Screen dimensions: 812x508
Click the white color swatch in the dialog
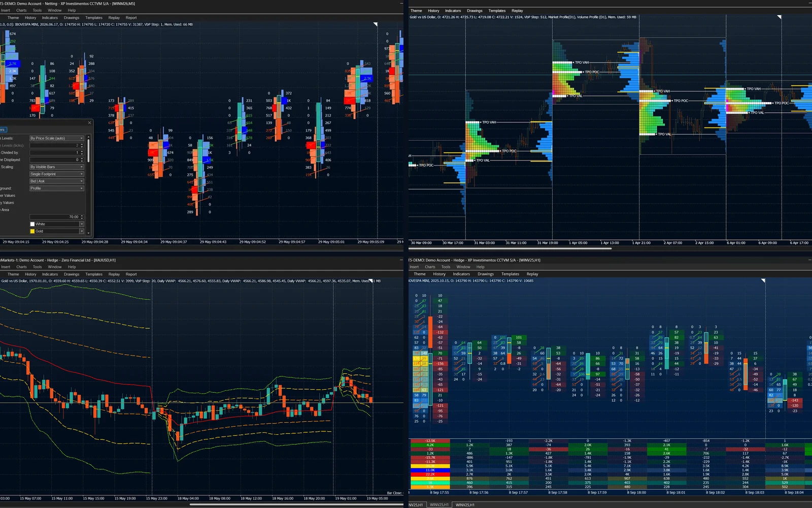[32, 224]
